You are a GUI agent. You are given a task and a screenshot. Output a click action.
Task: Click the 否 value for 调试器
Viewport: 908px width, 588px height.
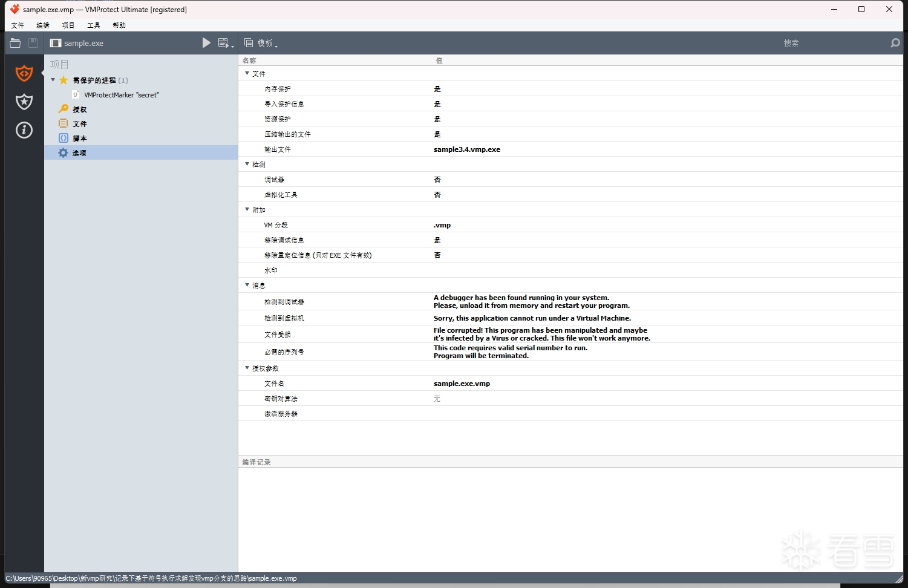pos(437,180)
